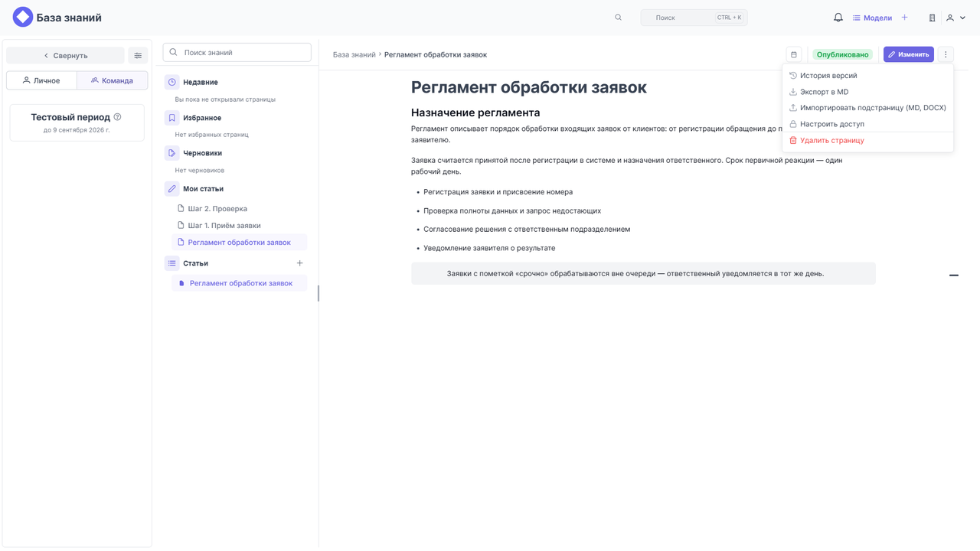Click the Изменить edit button
980x551 pixels.
tap(909, 54)
